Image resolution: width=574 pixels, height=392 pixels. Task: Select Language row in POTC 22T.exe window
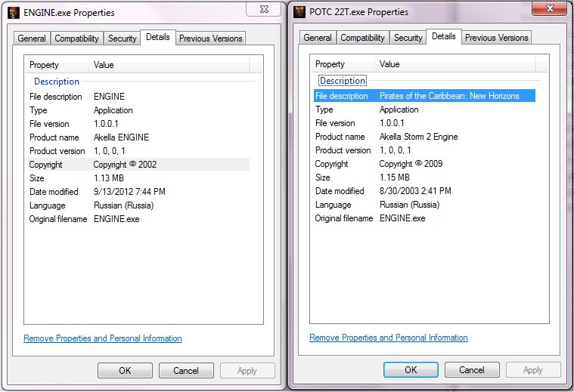coord(425,205)
